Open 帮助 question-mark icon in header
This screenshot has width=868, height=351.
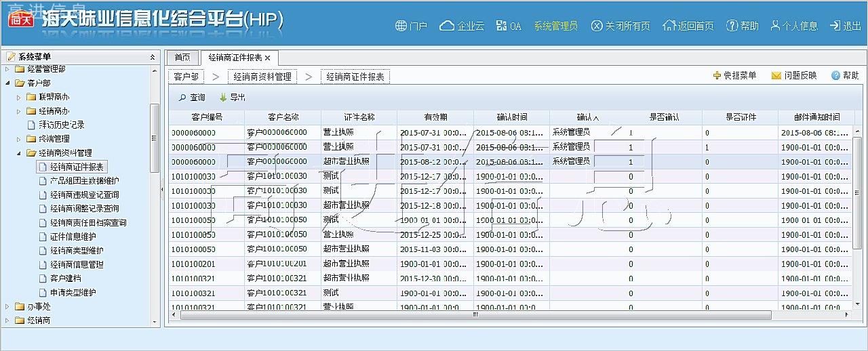732,26
